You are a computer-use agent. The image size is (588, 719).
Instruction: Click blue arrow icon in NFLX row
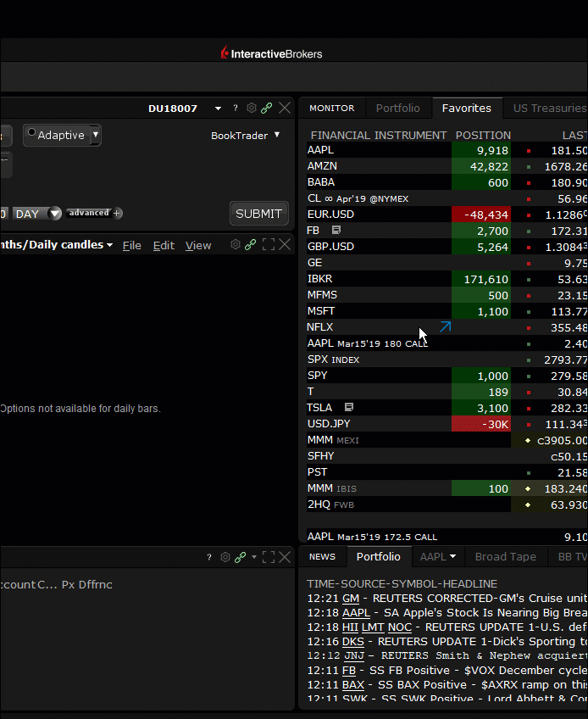445,326
